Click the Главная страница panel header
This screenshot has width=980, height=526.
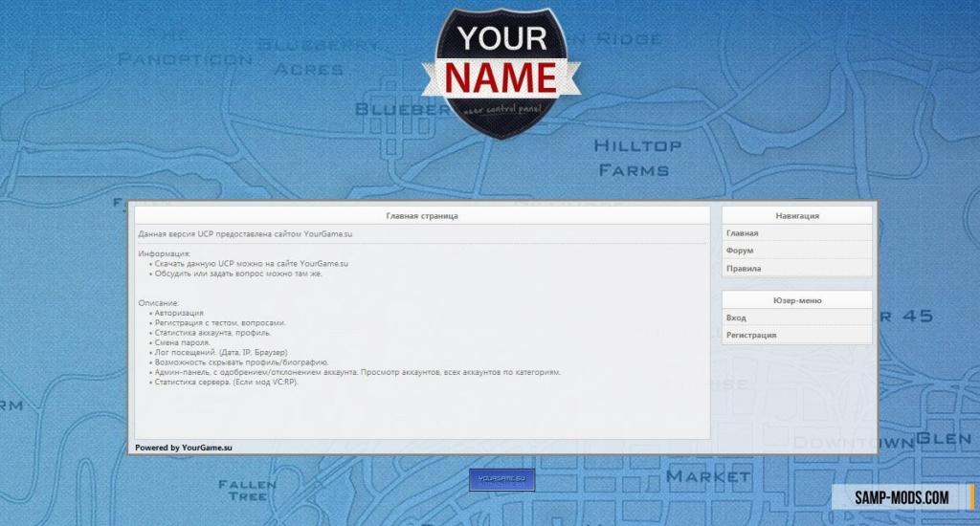(422, 215)
